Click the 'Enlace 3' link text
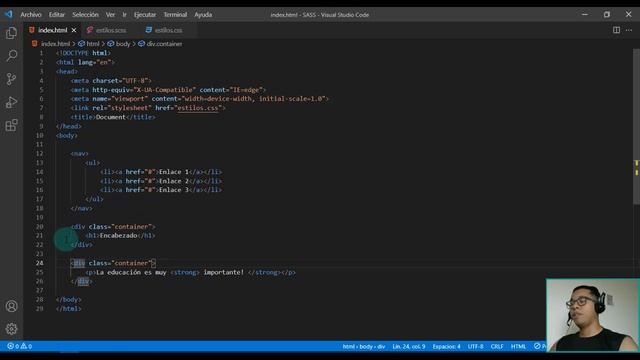This screenshot has height=360, width=640. 174,190
